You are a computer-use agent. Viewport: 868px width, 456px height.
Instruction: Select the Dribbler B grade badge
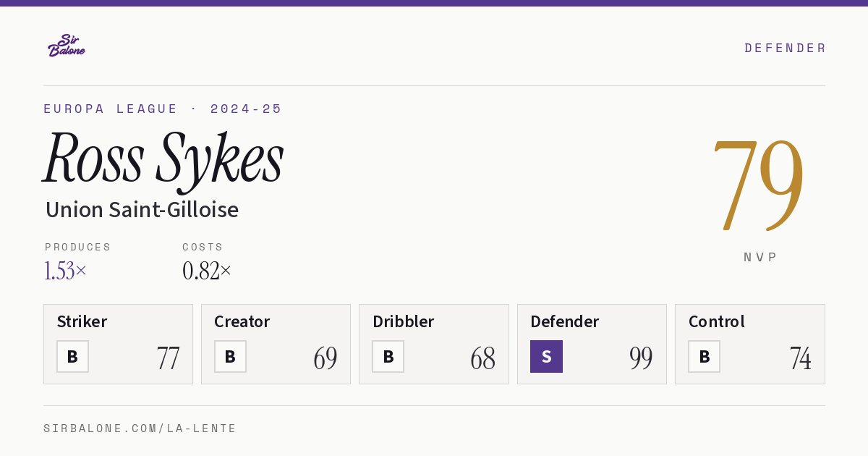[388, 356]
